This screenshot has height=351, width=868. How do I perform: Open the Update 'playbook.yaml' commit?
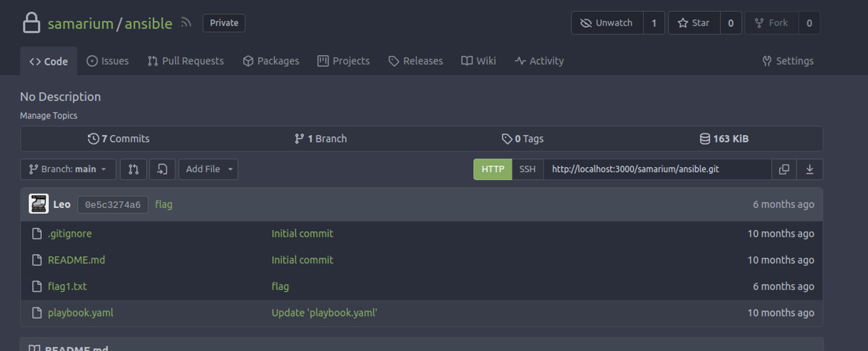click(325, 312)
